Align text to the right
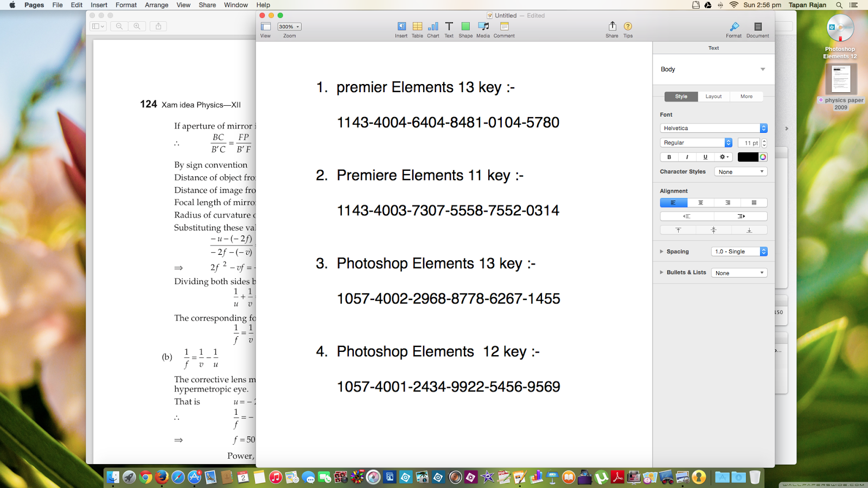The image size is (868, 488). pos(727,203)
